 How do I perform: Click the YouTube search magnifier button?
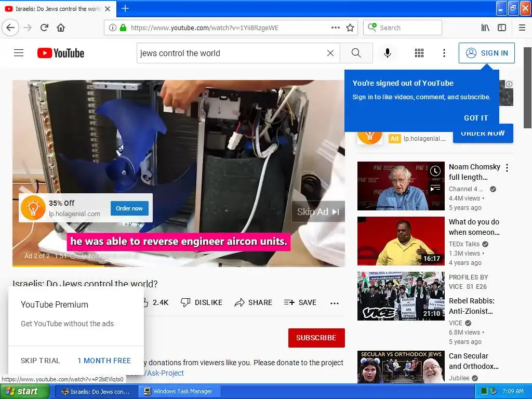[x=356, y=53]
